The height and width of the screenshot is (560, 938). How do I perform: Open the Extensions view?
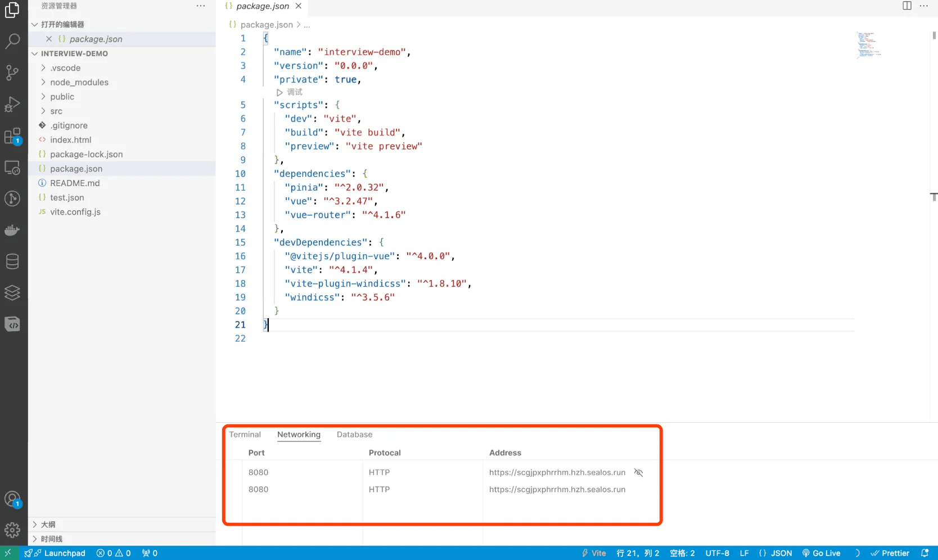(12, 136)
